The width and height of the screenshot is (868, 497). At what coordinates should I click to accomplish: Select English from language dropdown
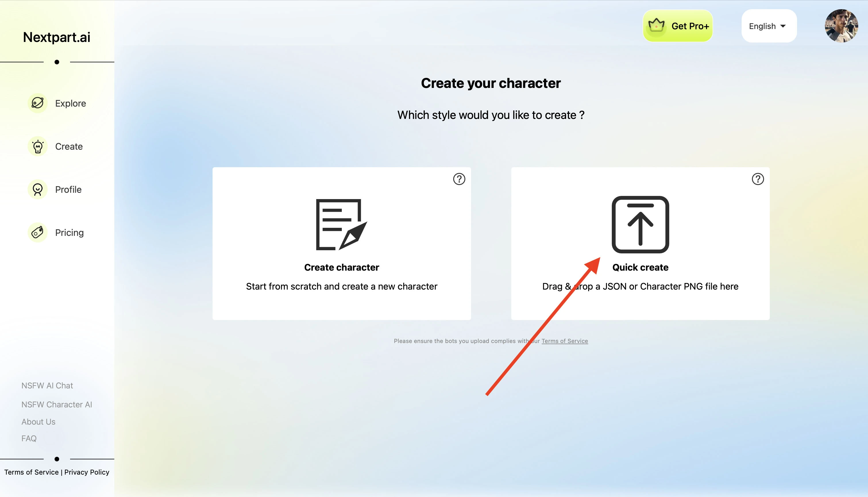(x=768, y=26)
